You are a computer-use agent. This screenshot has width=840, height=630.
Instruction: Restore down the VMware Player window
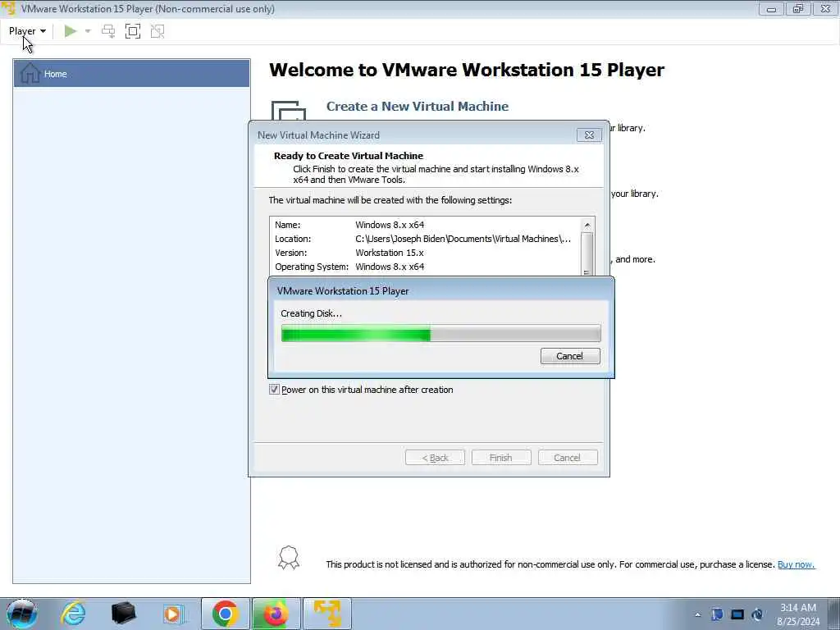798,9
